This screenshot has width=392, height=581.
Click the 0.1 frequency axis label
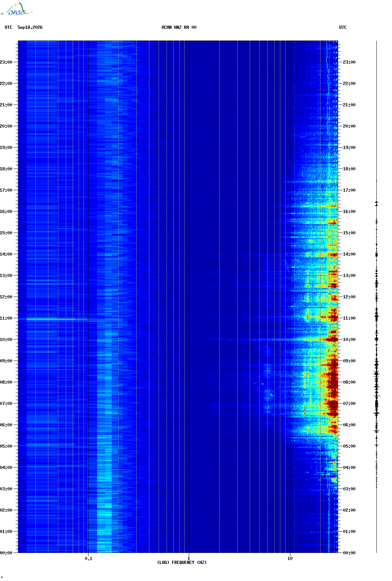[88, 559]
